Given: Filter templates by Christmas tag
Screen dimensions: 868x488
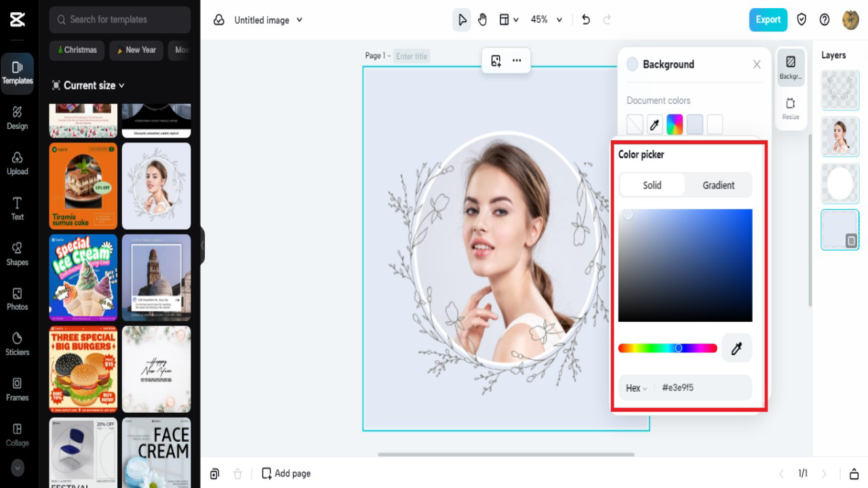Looking at the screenshot, I should [77, 50].
